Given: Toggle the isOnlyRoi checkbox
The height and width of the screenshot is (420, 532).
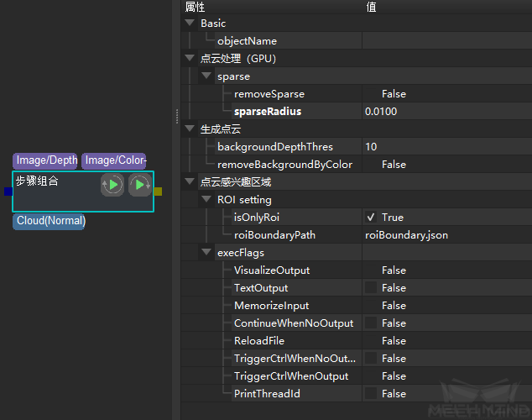Looking at the screenshot, I should pyautogui.click(x=371, y=218).
